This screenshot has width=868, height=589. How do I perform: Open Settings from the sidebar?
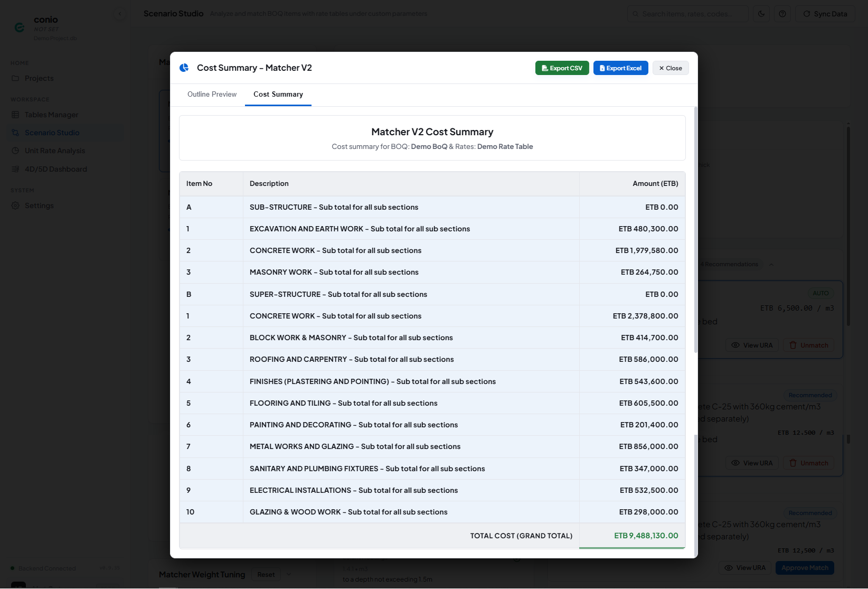pyautogui.click(x=66, y=205)
